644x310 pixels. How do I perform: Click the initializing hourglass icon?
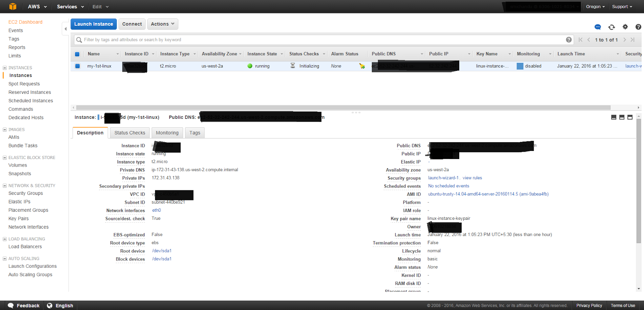pyautogui.click(x=293, y=66)
